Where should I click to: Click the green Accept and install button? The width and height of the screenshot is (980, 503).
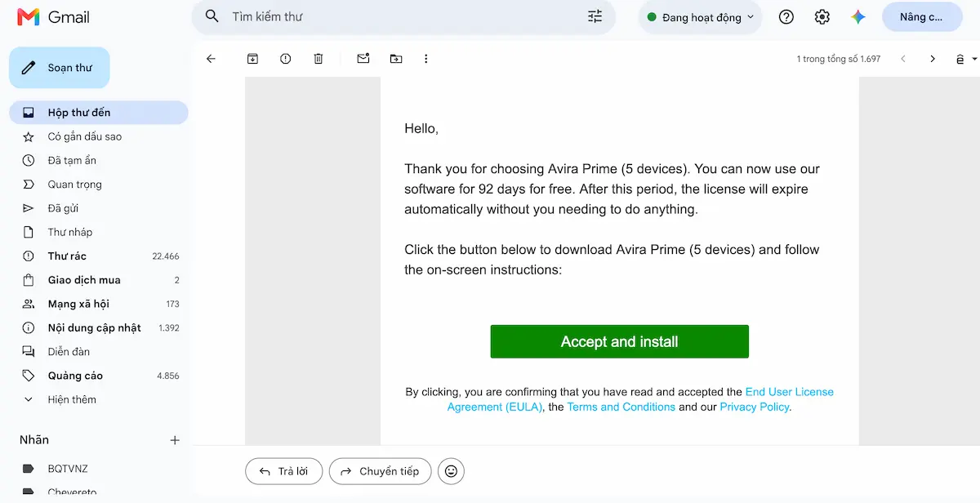coord(619,341)
